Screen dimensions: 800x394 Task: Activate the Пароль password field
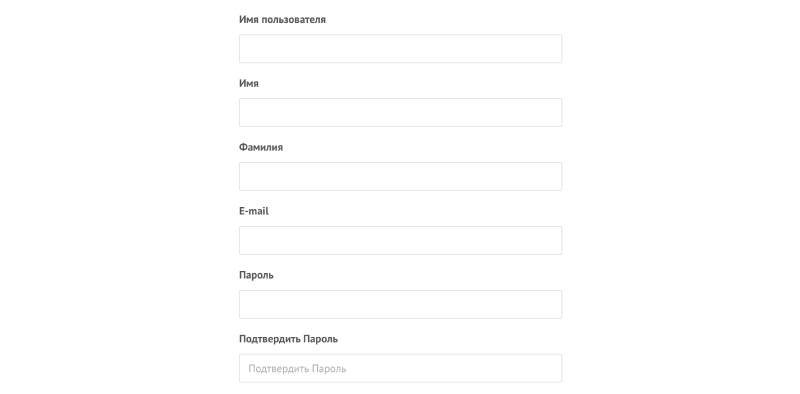pos(401,305)
